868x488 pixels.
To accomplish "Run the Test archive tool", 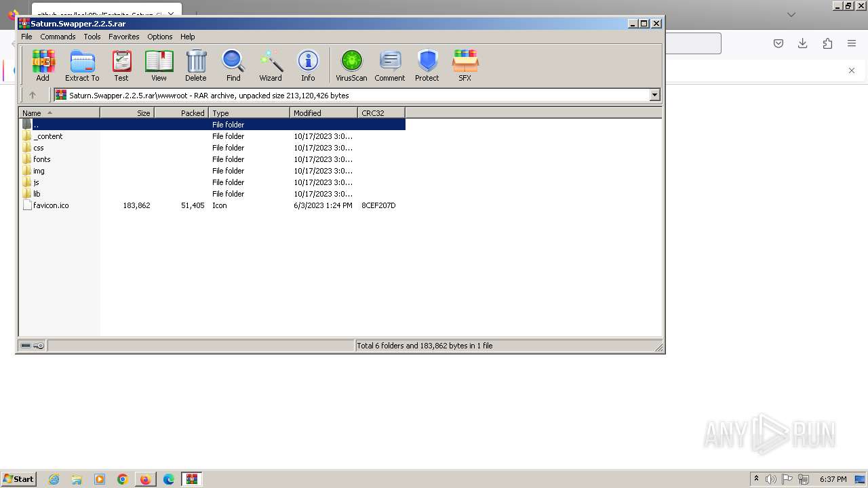I will tap(121, 66).
